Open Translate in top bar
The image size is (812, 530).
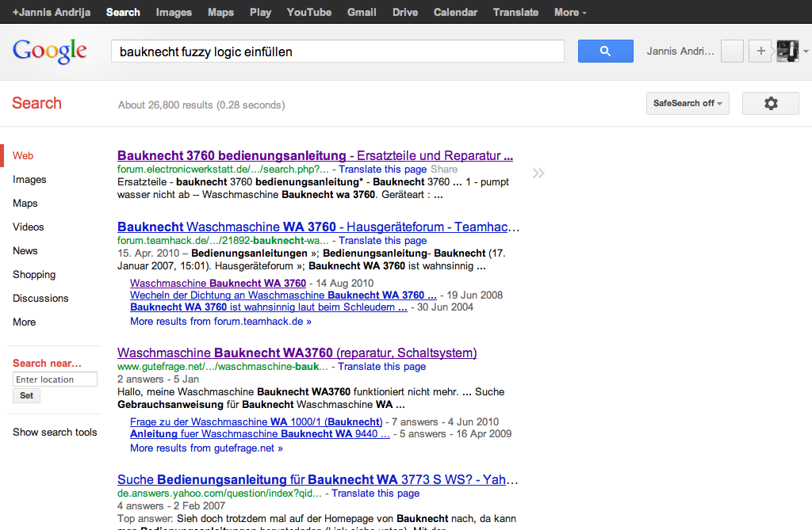[x=515, y=12]
